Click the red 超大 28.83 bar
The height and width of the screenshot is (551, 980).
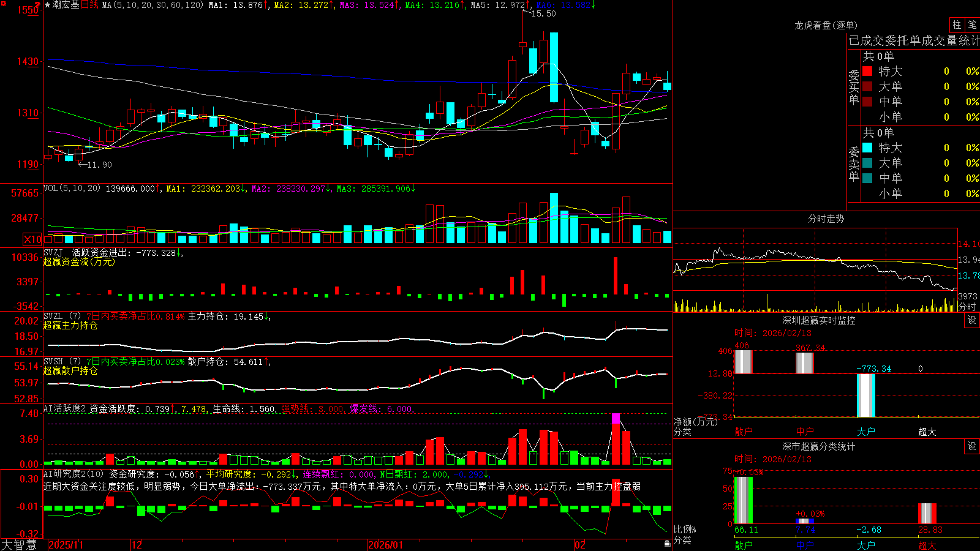coord(927,514)
